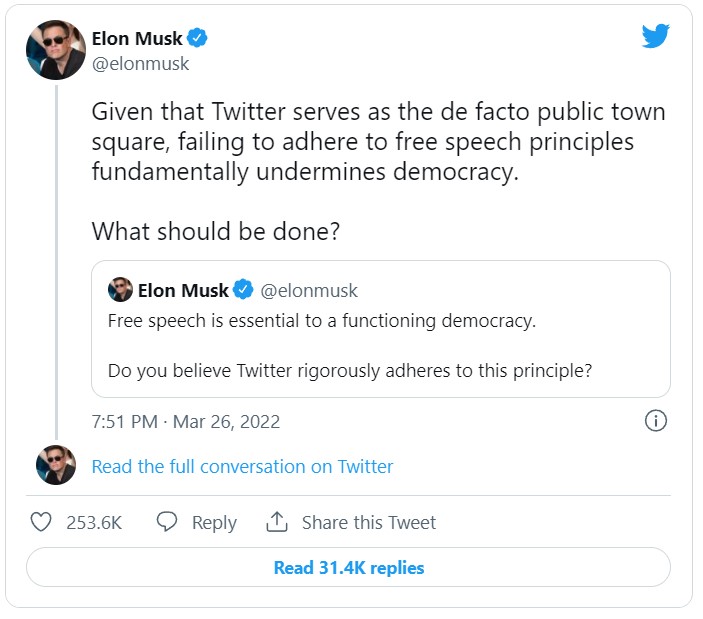This screenshot has width=703, height=619.
Task: Open the 7:51 PM Mar 26, 2022 timestamp
Action: (186, 422)
